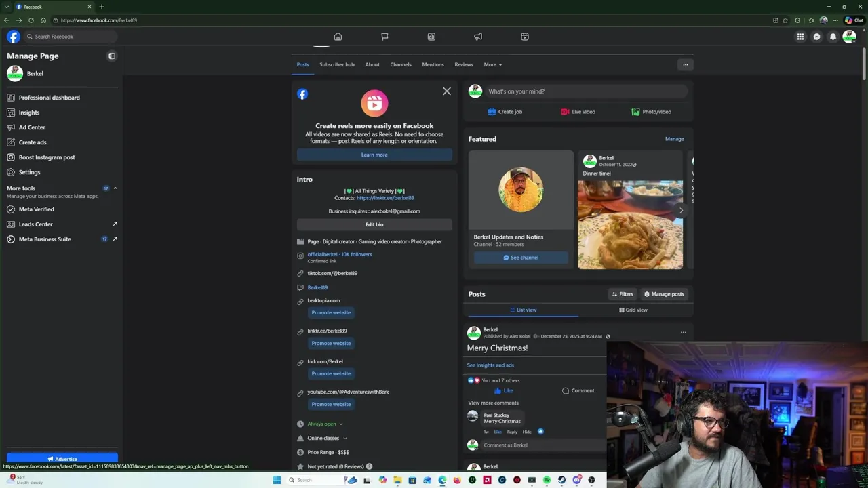868x488 pixels.
Task: Bookmark this page with the star icon
Action: 785,20
